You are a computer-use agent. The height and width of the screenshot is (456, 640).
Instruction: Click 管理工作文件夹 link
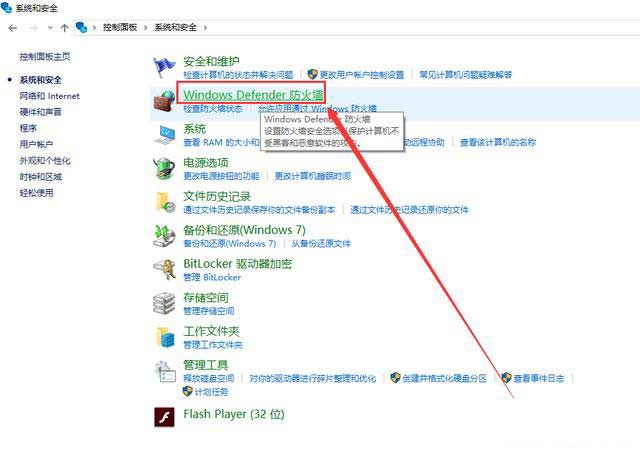click(x=213, y=345)
